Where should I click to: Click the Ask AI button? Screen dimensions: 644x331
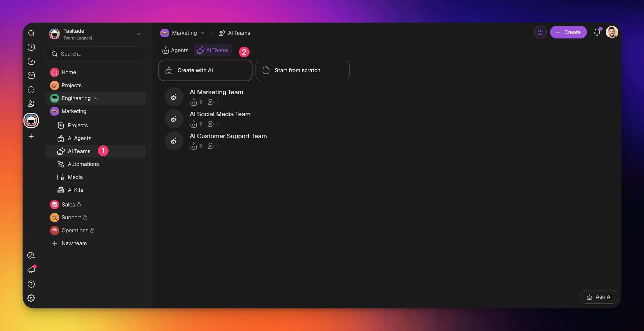[x=599, y=297]
